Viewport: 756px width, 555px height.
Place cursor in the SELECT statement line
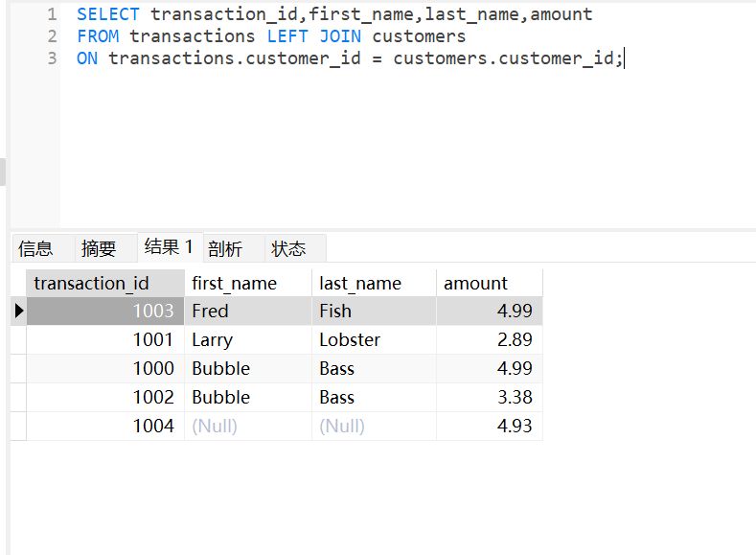(x=334, y=14)
